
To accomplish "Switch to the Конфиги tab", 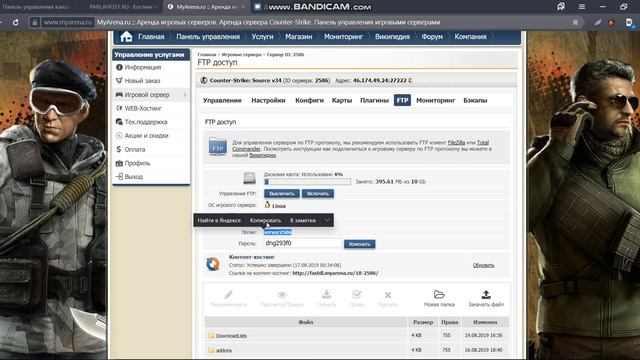I will click(x=309, y=100).
